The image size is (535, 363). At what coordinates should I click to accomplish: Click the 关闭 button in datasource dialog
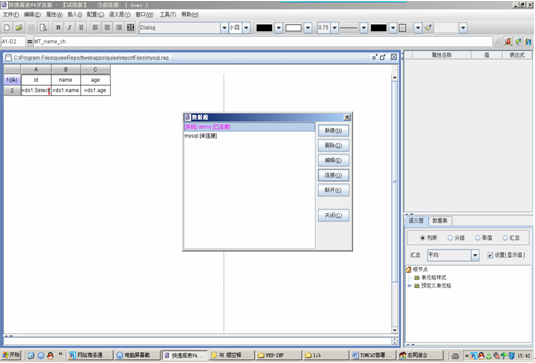click(333, 215)
